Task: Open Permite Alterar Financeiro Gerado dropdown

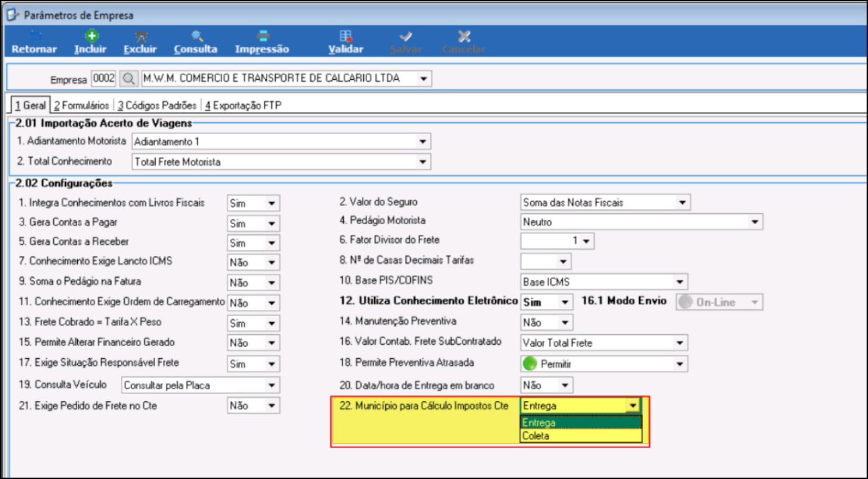Action: [272, 343]
